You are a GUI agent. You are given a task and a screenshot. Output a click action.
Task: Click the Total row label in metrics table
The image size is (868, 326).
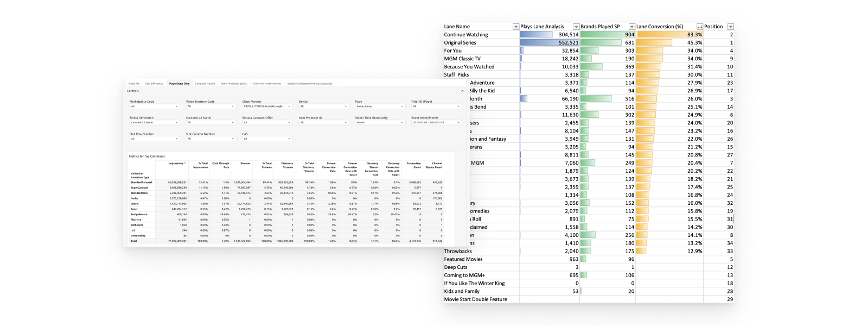coord(134,241)
